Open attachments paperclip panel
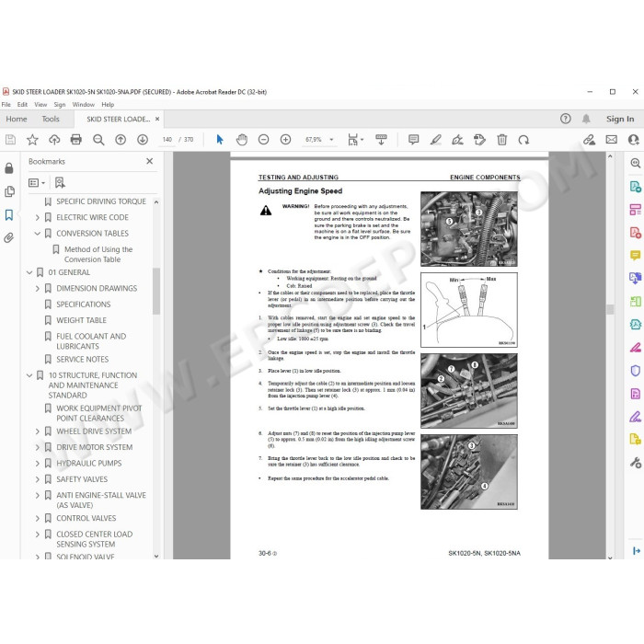The width and height of the screenshot is (644, 644). point(9,237)
